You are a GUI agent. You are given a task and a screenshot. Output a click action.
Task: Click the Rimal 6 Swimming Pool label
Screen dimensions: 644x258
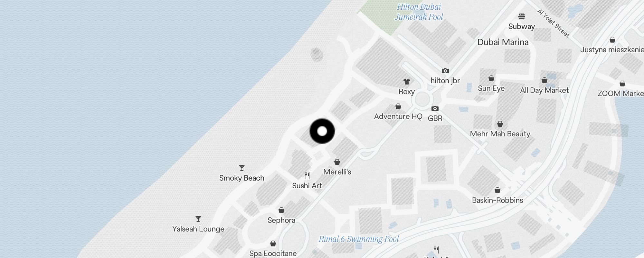pyautogui.click(x=359, y=239)
